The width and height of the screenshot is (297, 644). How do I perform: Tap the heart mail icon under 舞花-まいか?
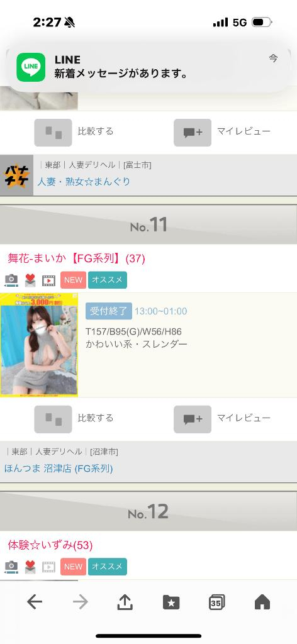tap(30, 280)
